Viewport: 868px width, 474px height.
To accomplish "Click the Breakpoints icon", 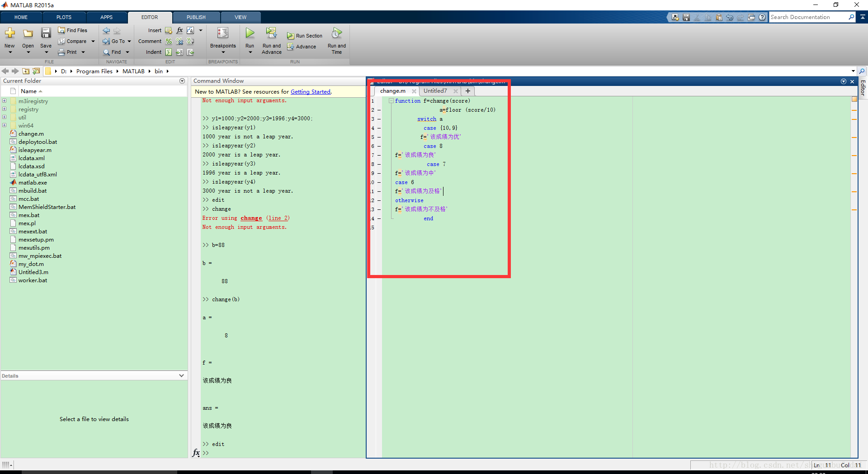I will click(x=223, y=33).
